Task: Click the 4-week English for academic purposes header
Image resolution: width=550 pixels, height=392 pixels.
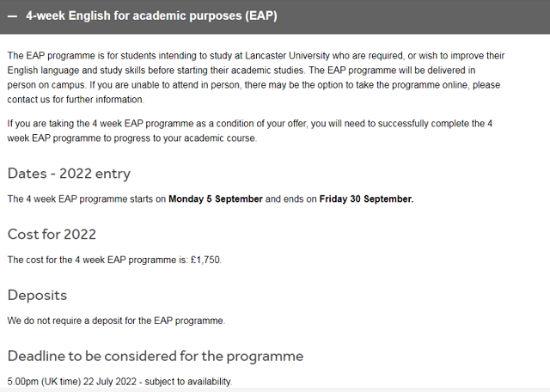Action: click(275, 17)
